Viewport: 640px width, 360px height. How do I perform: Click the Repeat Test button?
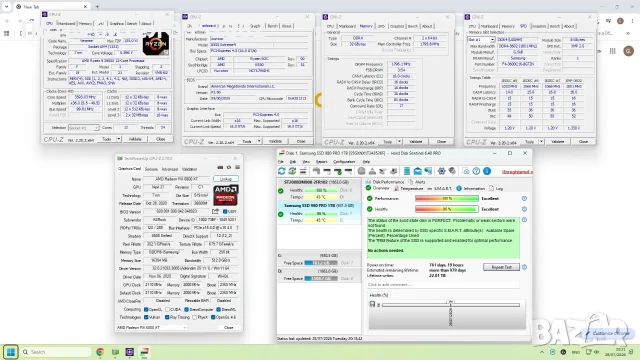tap(501, 267)
